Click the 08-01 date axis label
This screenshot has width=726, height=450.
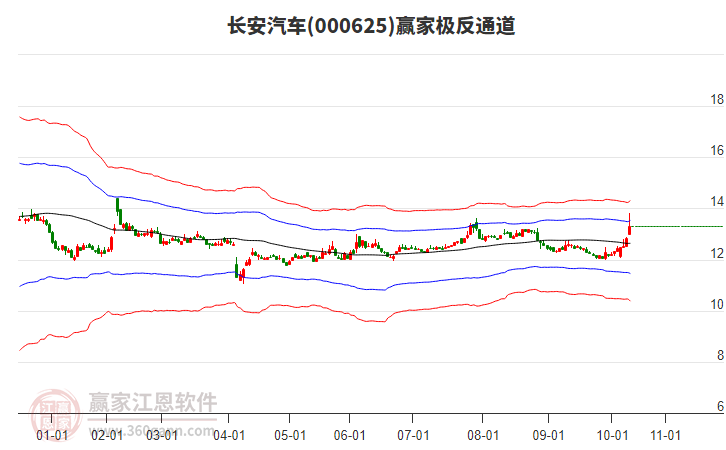coord(483,435)
